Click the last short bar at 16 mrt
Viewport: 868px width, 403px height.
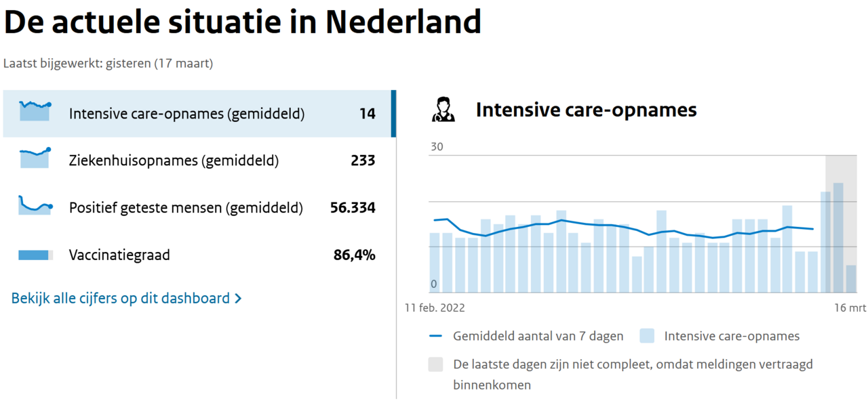pos(850,278)
